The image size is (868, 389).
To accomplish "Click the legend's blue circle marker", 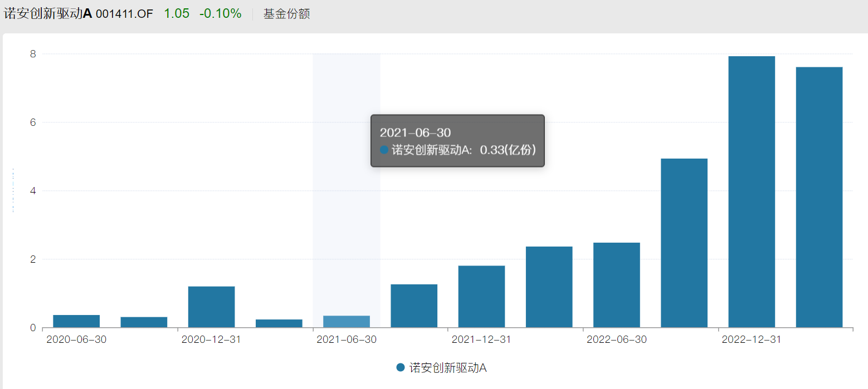I will tap(400, 367).
